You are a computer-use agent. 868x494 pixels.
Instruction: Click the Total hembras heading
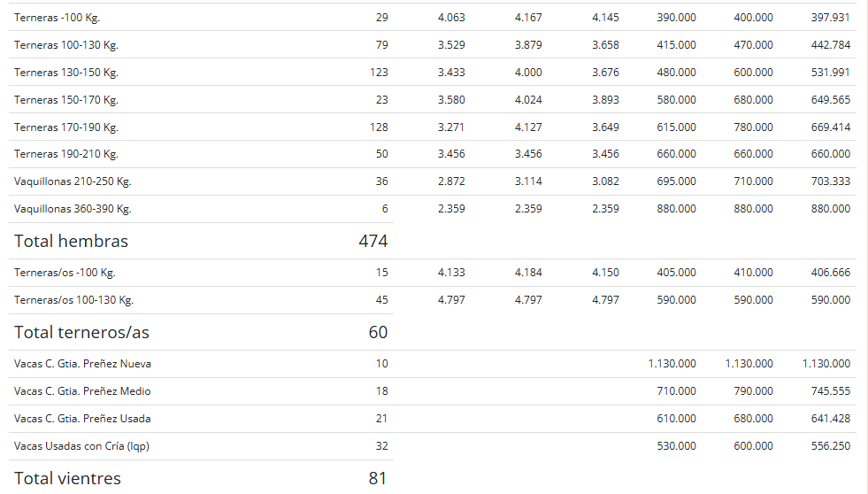pyautogui.click(x=71, y=241)
